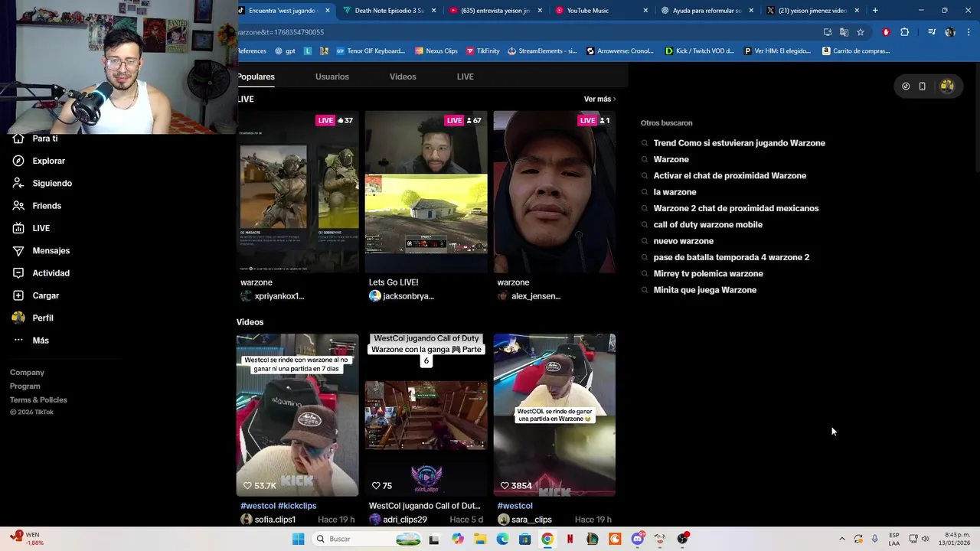Click the TikTok profile avatar at top right
This screenshot has height=551, width=980.
click(x=947, y=86)
